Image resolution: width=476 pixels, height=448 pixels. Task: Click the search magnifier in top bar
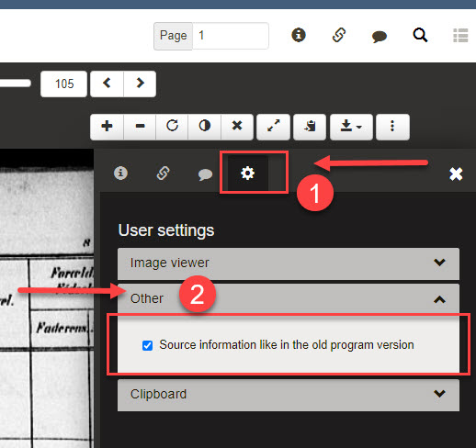pyautogui.click(x=420, y=36)
